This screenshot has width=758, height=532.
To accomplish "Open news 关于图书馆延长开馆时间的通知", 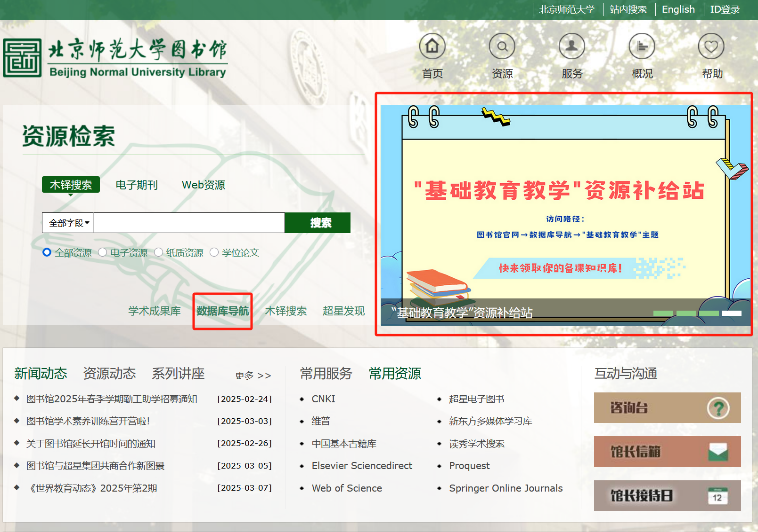I will coord(91,443).
